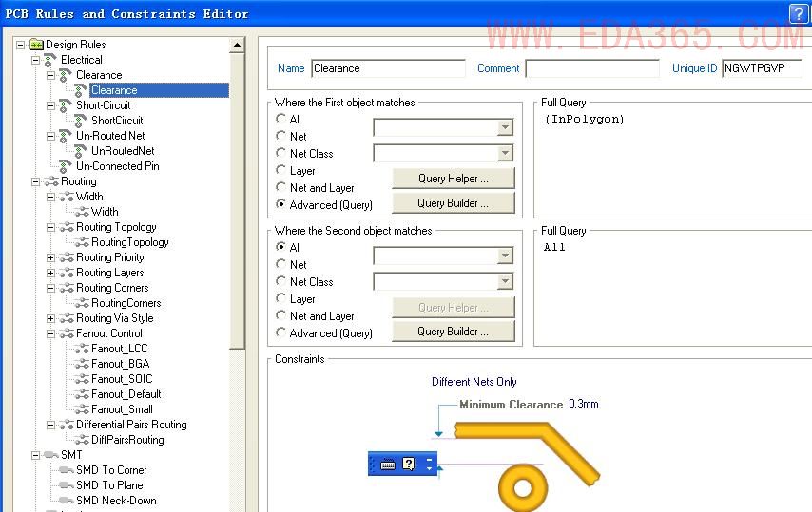Open Query Helper for first object
The image size is (812, 512).
point(454,179)
